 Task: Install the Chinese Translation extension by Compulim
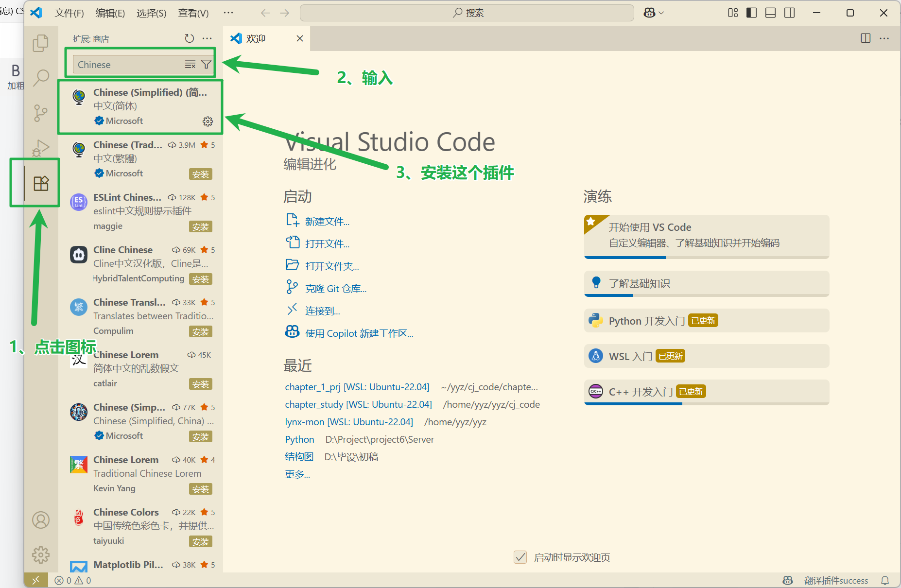200,331
